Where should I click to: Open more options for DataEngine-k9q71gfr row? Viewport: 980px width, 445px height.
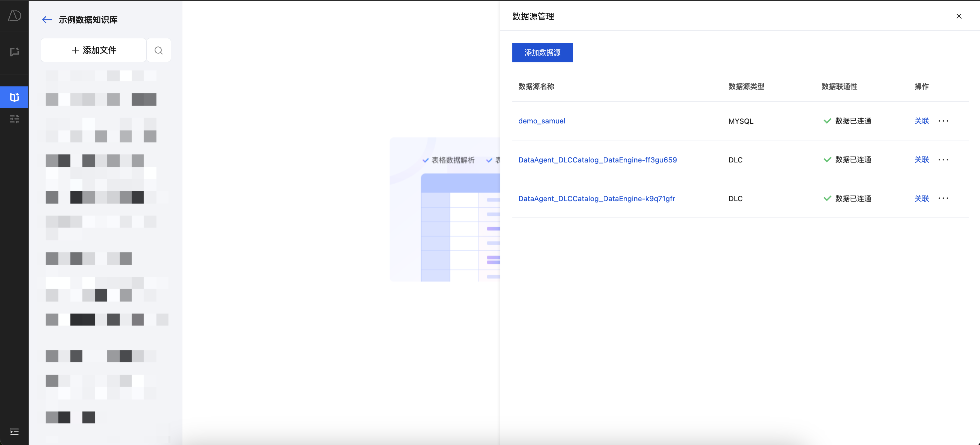pos(943,198)
